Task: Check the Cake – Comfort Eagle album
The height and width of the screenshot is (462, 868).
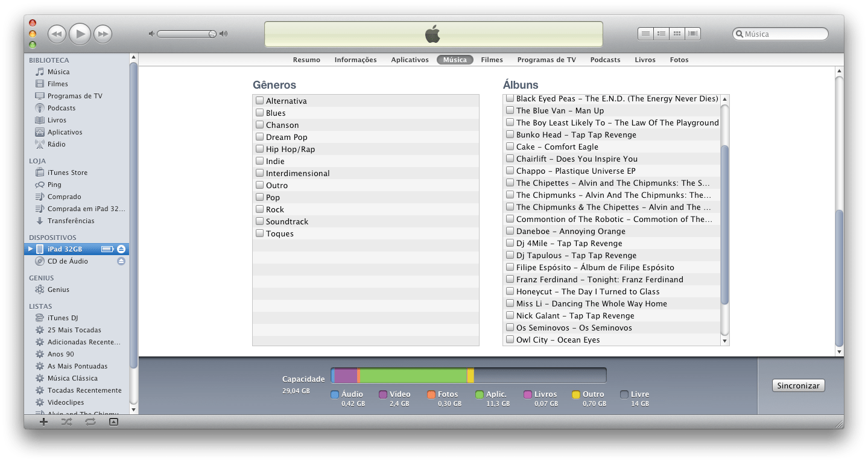Action: click(510, 147)
